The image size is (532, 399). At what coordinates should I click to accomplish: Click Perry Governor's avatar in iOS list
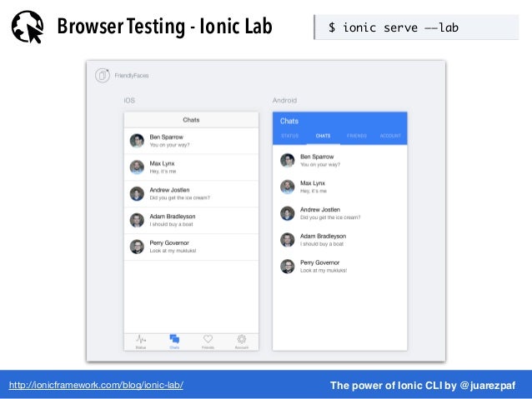pyautogui.click(x=137, y=247)
